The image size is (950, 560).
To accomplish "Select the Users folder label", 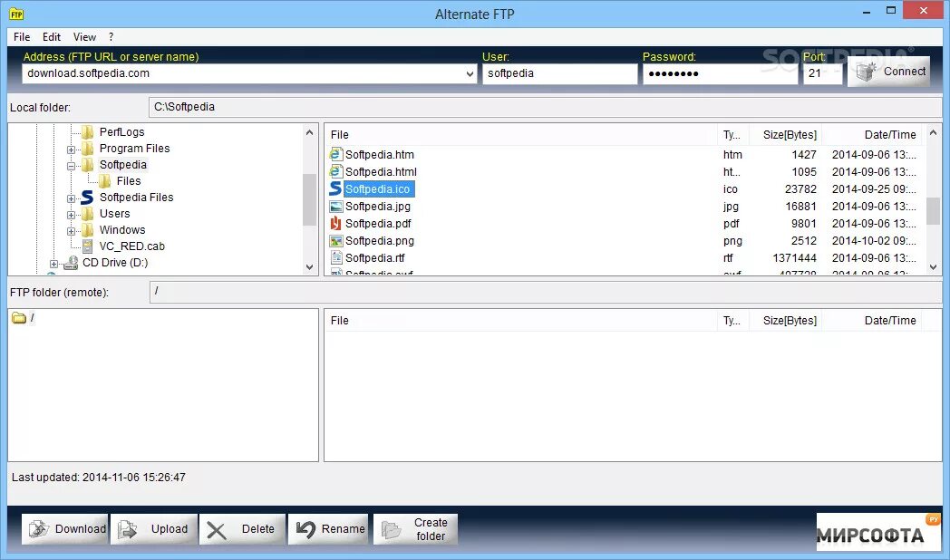I will coord(114,214).
